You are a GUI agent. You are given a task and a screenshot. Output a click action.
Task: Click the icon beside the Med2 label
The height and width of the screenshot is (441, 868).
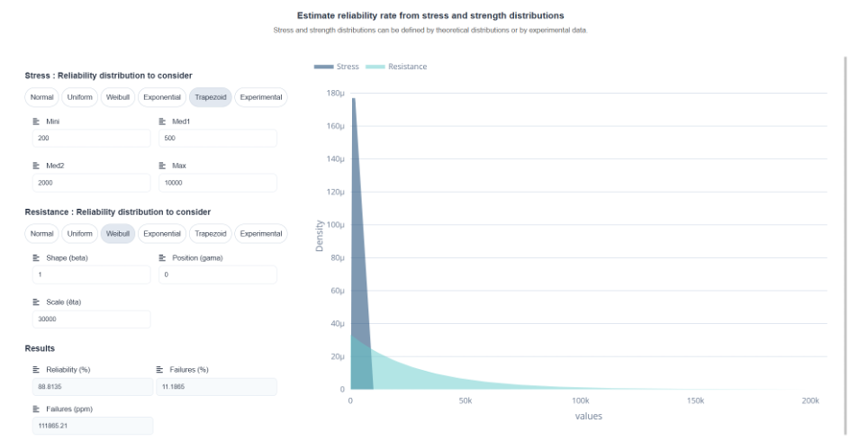coord(37,166)
